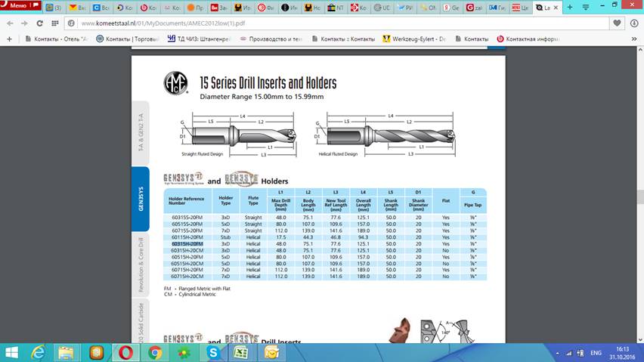Screen dimensions: 644x362
Task: Reload the current page
Action: 39,23
